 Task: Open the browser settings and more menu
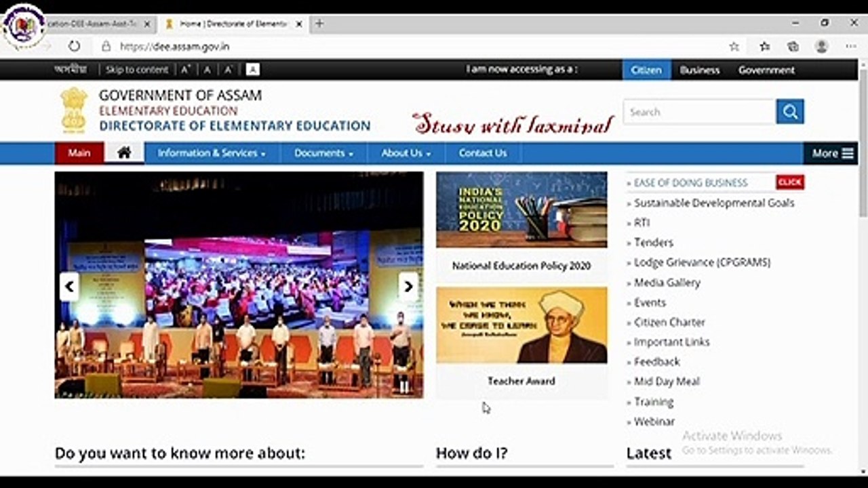[x=851, y=46]
